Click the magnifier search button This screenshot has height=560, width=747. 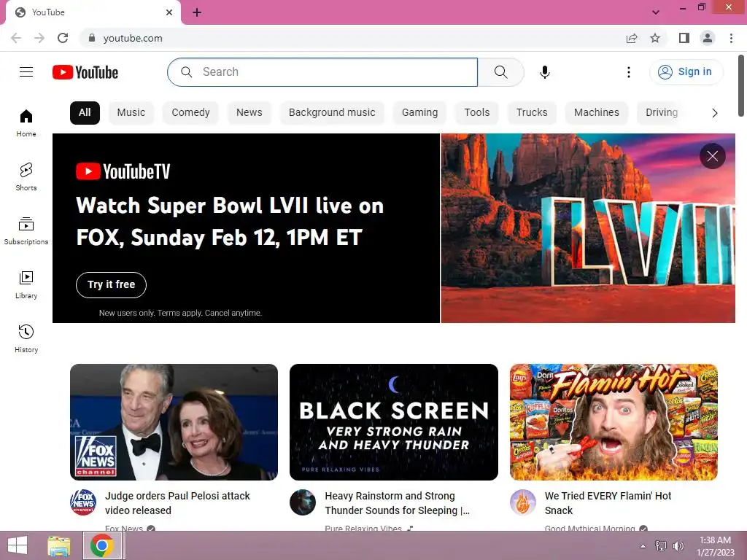click(x=500, y=72)
